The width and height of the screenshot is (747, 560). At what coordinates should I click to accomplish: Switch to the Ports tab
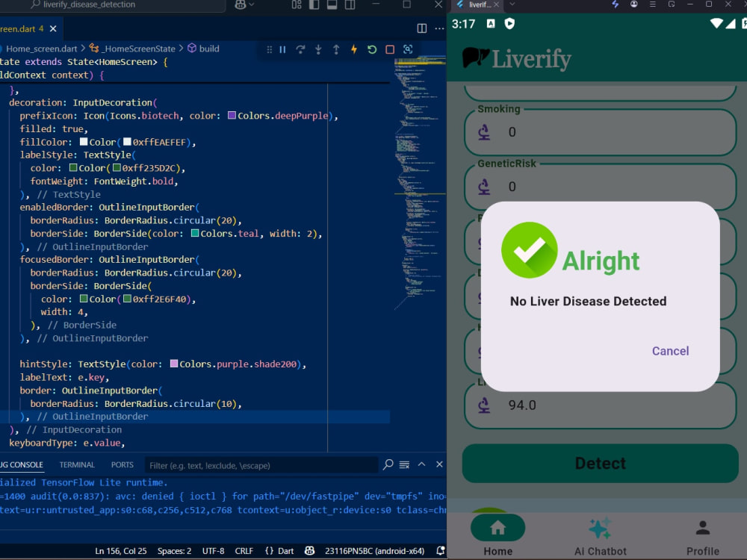tap(123, 464)
